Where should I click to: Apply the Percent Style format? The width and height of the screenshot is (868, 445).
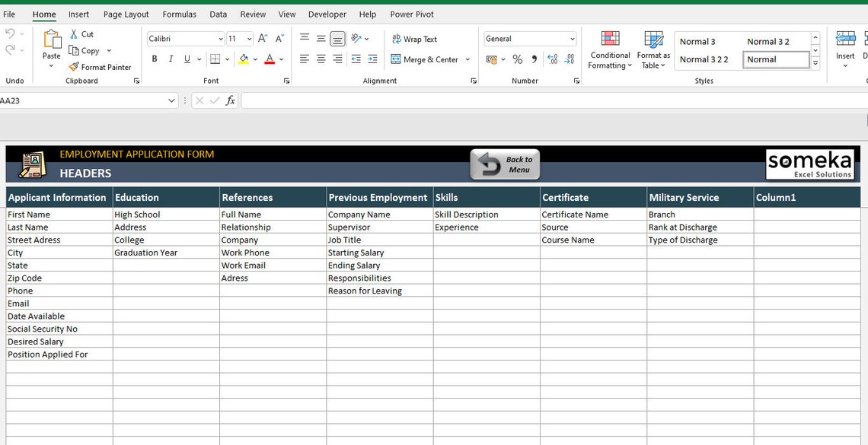517,59
